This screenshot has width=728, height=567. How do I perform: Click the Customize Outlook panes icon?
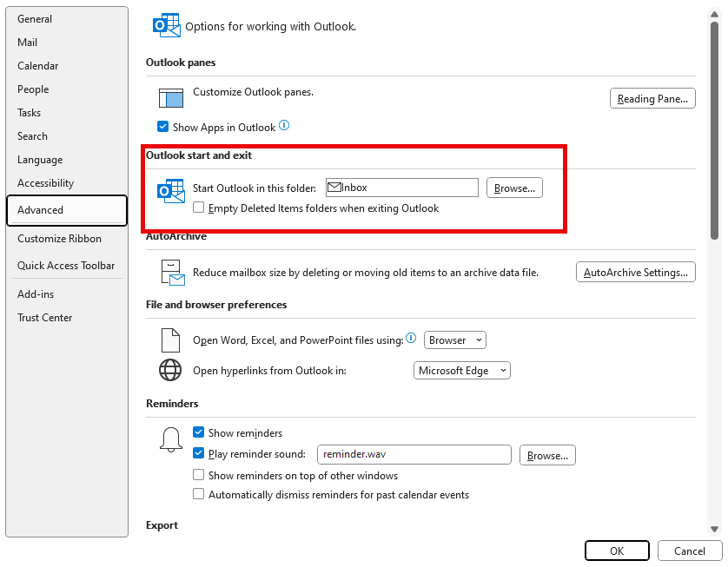click(x=170, y=98)
